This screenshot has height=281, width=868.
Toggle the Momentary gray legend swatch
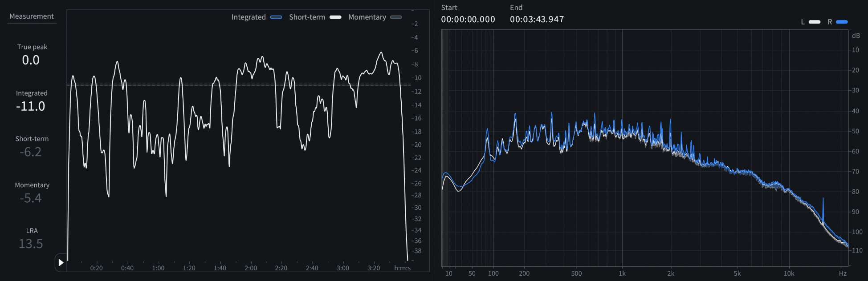[x=396, y=17]
